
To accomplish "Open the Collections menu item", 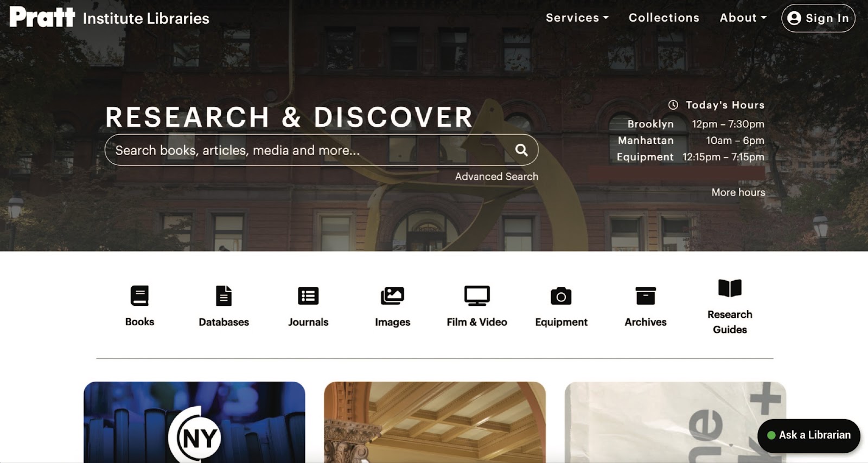I will point(663,18).
